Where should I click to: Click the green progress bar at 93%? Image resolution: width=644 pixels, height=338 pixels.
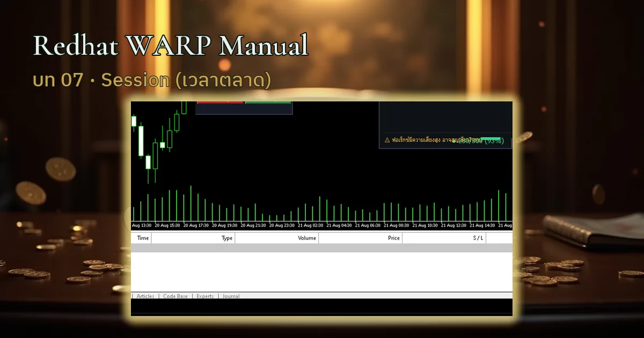[490, 138]
